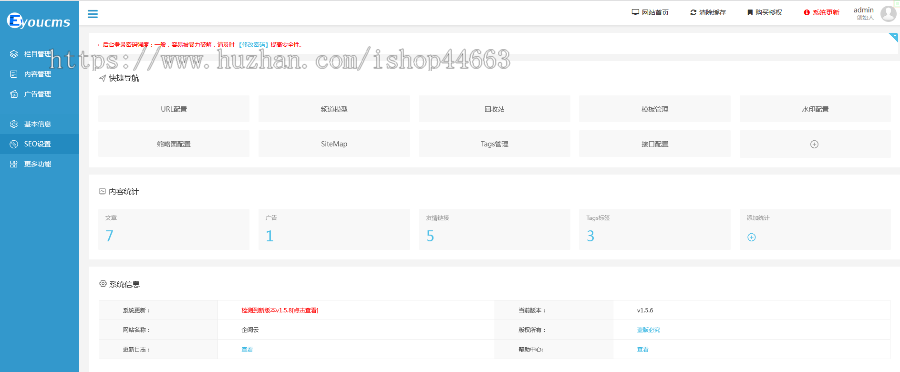Open the 缩略图配置 shortcut
The height and width of the screenshot is (372, 900).
pos(174,144)
